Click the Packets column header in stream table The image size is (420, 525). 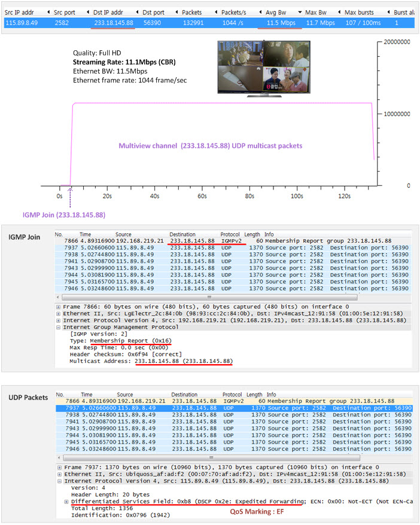[191, 13]
